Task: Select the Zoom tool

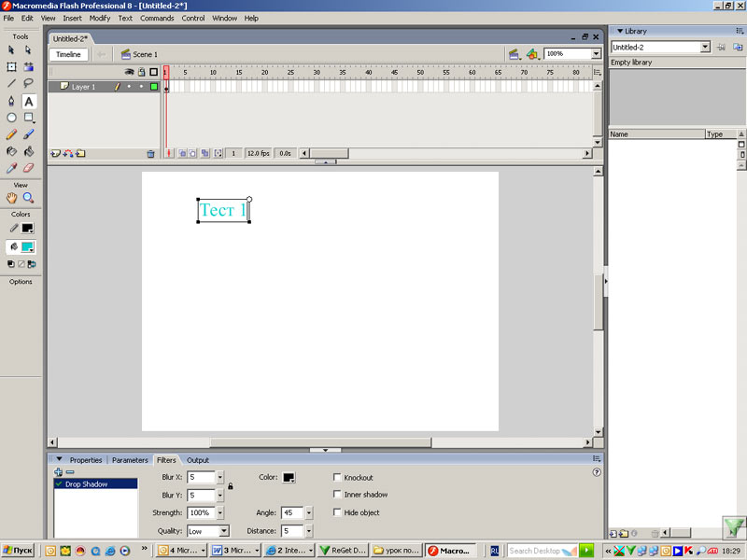Action: [28, 198]
